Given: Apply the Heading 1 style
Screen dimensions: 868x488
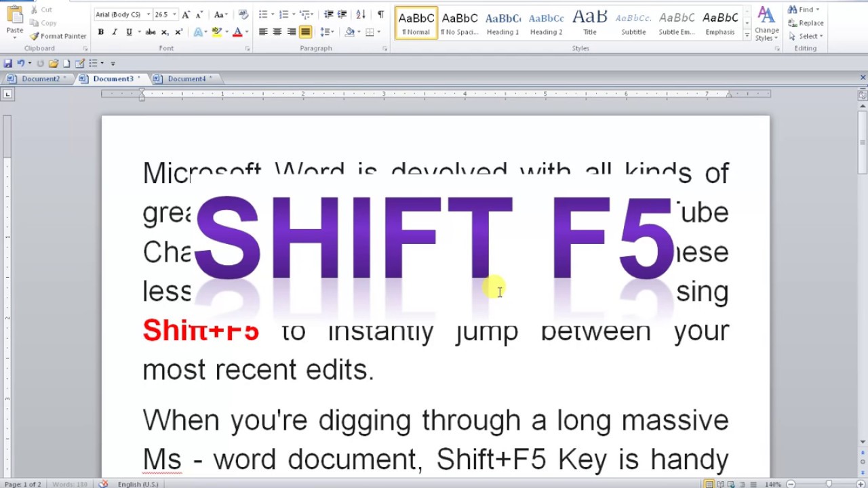Looking at the screenshot, I should coord(502,22).
